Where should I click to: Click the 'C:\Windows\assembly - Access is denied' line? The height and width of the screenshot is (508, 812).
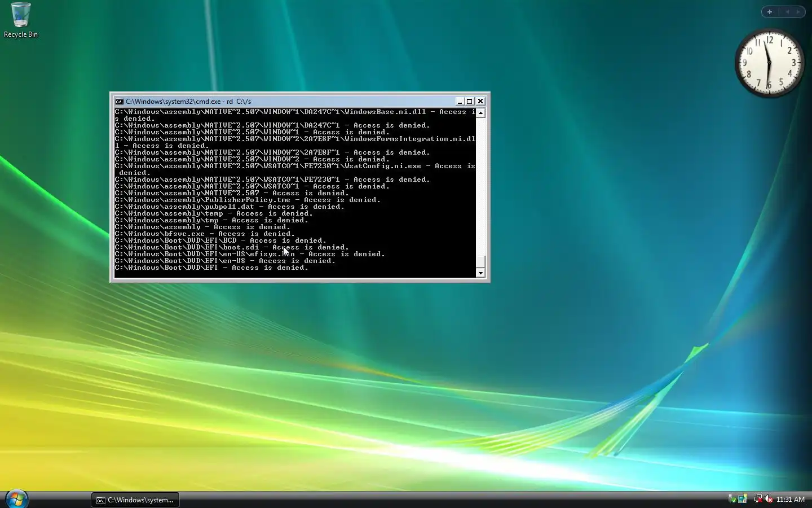click(202, 227)
